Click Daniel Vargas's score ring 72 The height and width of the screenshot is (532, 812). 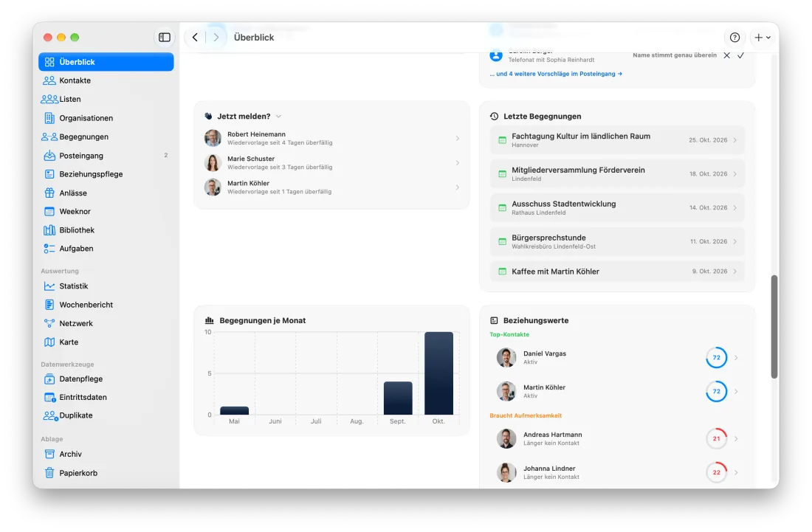tap(716, 358)
